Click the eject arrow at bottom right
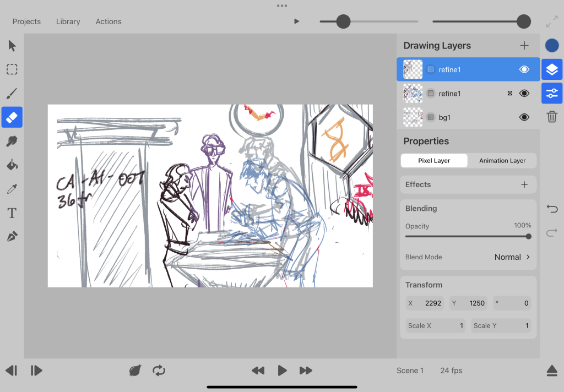The width and height of the screenshot is (564, 392). click(x=552, y=371)
